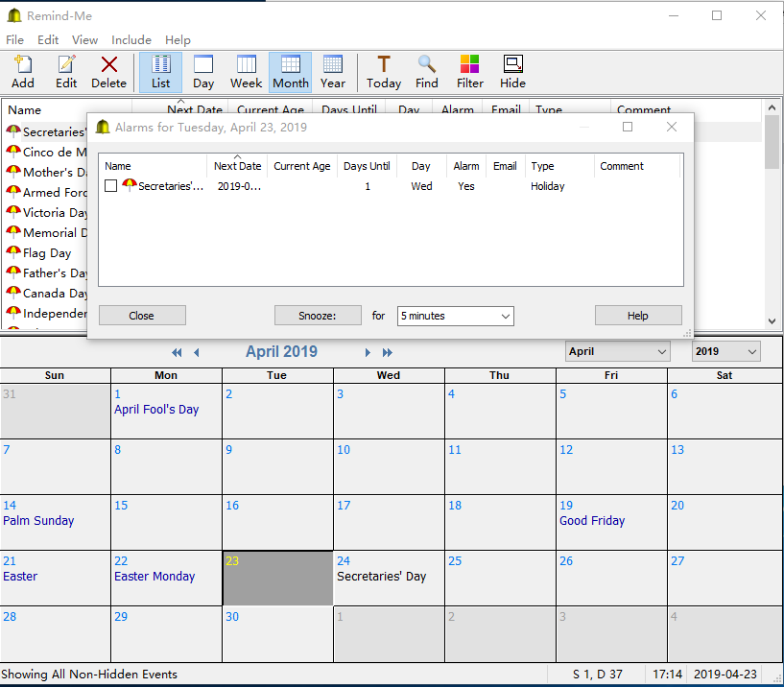
Task: Click event list scrollbar down arrow
Action: (x=772, y=321)
